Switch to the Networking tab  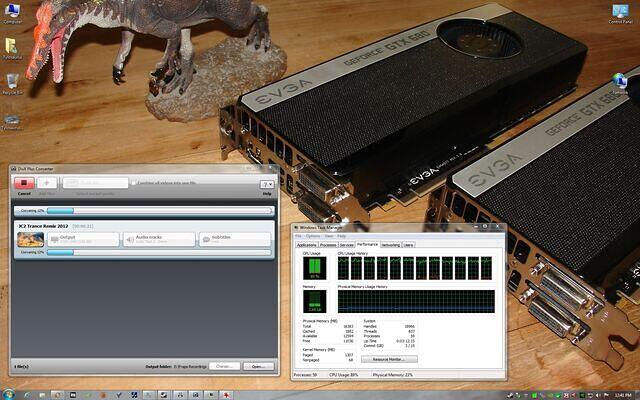[391, 244]
